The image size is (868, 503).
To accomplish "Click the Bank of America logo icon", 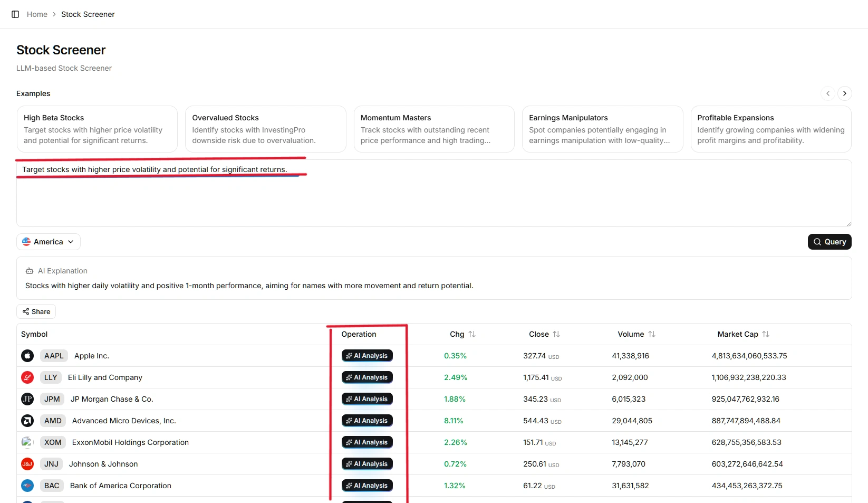I will [x=27, y=486].
